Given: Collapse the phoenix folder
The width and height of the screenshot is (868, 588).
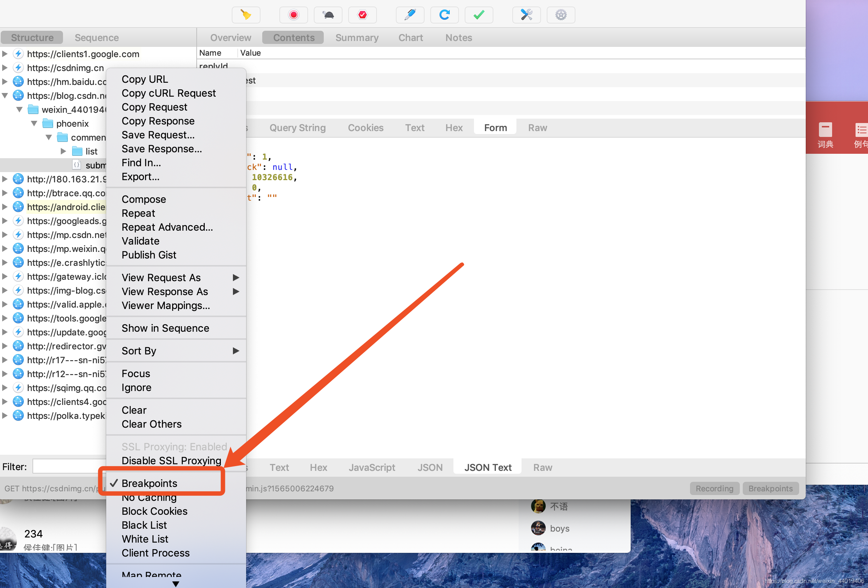Looking at the screenshot, I should 34,123.
